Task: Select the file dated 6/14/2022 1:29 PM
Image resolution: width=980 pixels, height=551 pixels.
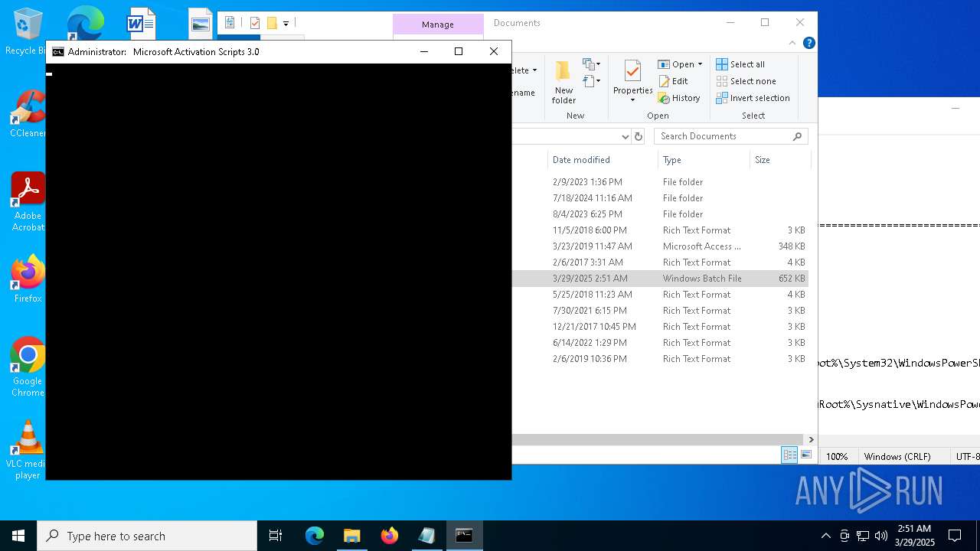Action: (660, 343)
